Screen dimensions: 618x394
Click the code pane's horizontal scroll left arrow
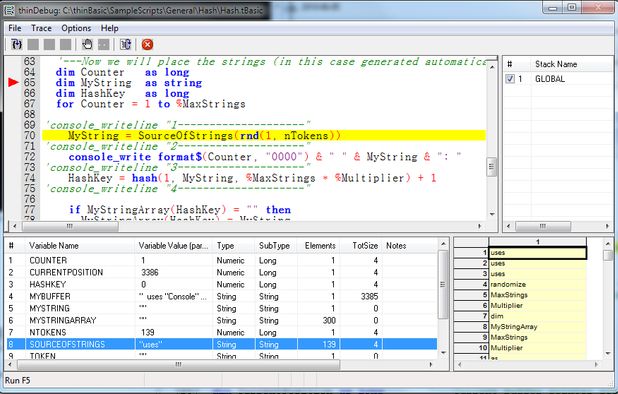(x=15, y=226)
